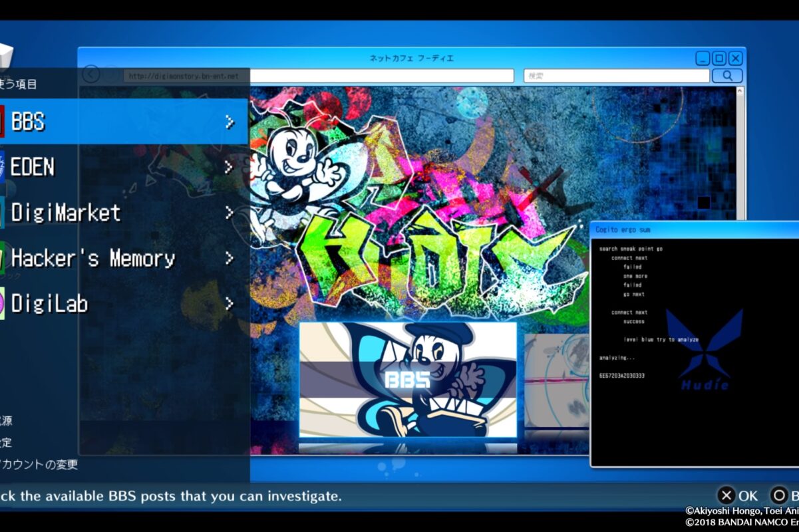The height and width of the screenshot is (532, 799).
Task: Select DigiLab in the menu list
Action: [x=124, y=304]
